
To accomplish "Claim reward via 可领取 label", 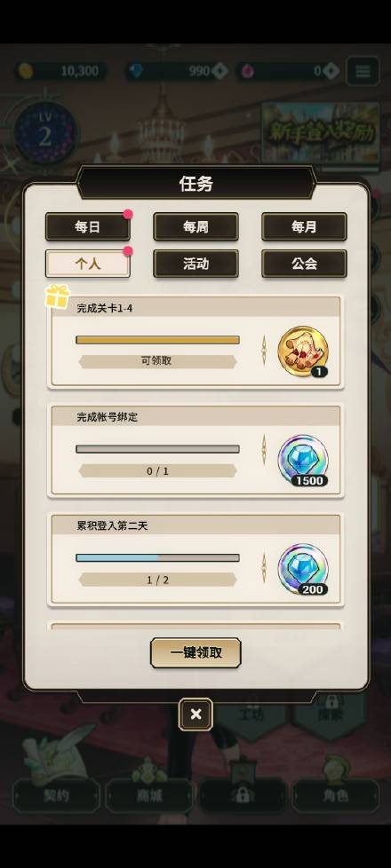I will (x=157, y=361).
